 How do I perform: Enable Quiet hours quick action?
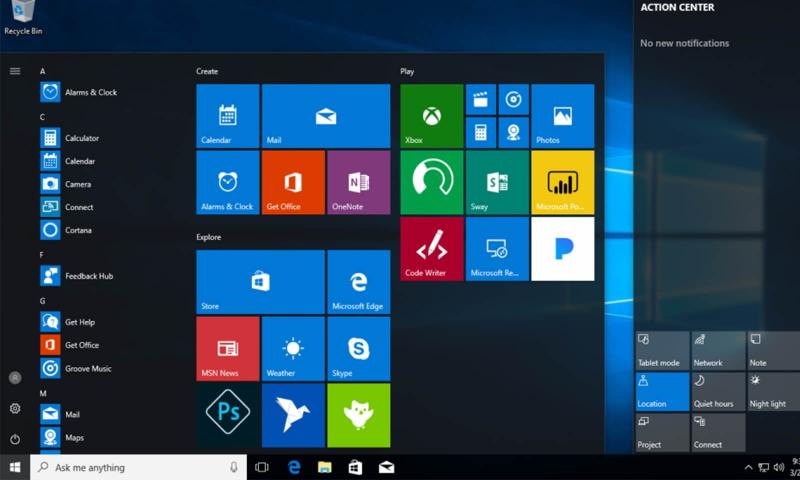[718, 391]
